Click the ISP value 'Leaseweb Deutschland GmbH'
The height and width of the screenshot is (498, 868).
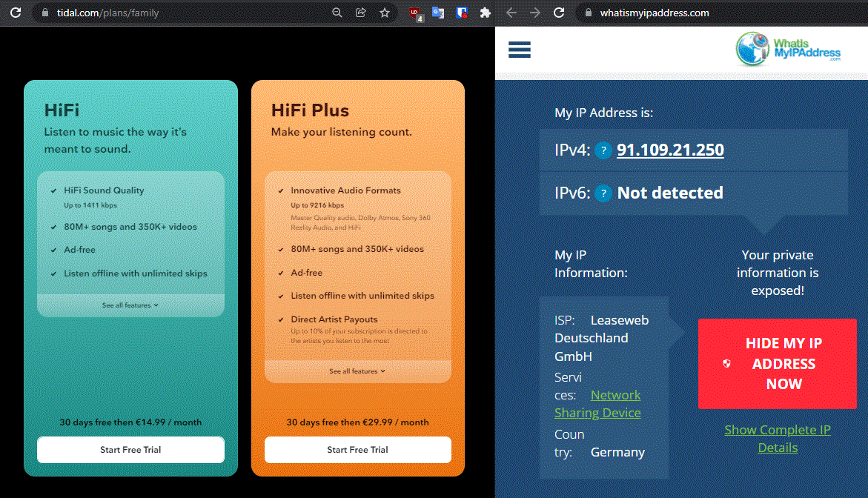coord(602,338)
